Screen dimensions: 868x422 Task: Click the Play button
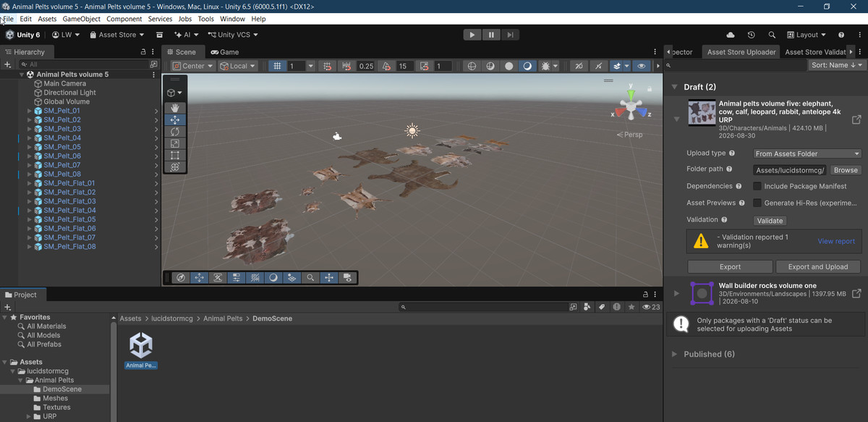point(472,35)
